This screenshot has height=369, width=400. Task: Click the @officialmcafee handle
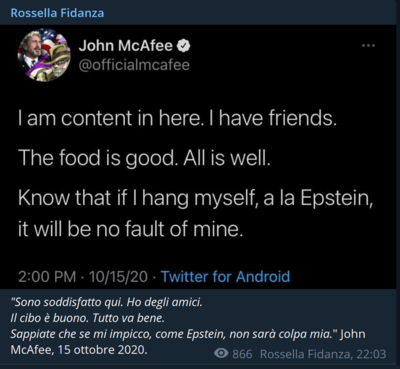click(134, 65)
